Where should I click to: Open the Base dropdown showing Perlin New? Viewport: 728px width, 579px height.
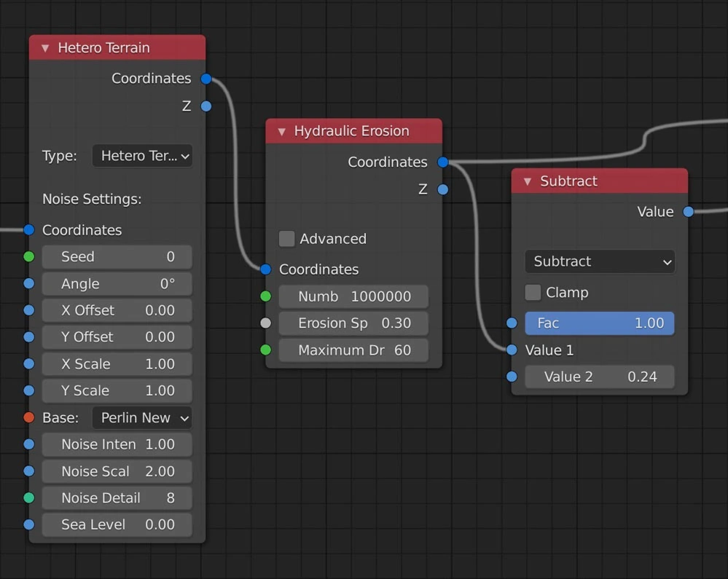click(x=141, y=417)
